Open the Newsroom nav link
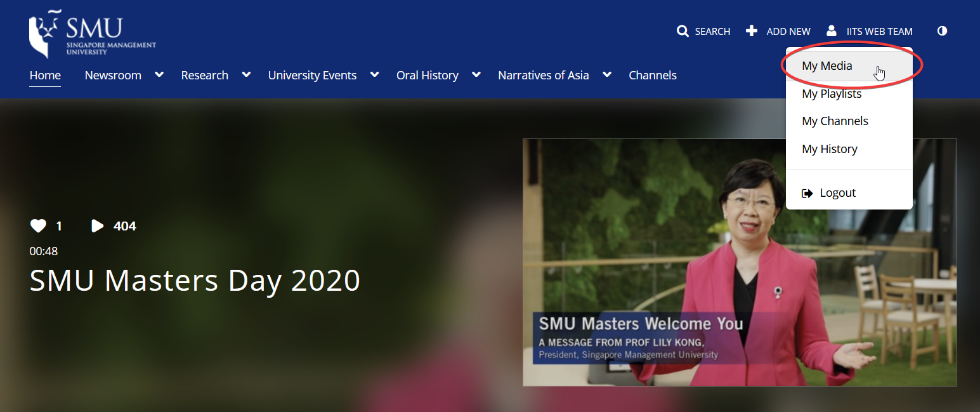The width and height of the screenshot is (980, 412). tap(113, 75)
